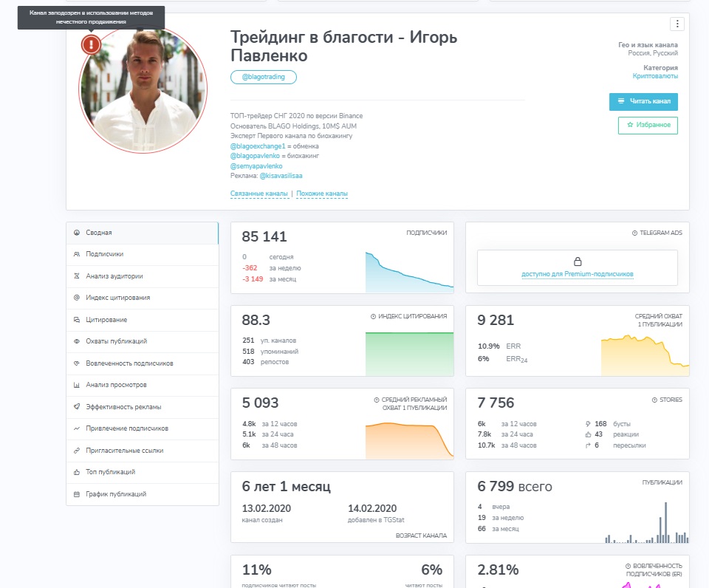
Task: Open the three-dots channel options menu
Action: click(x=677, y=24)
